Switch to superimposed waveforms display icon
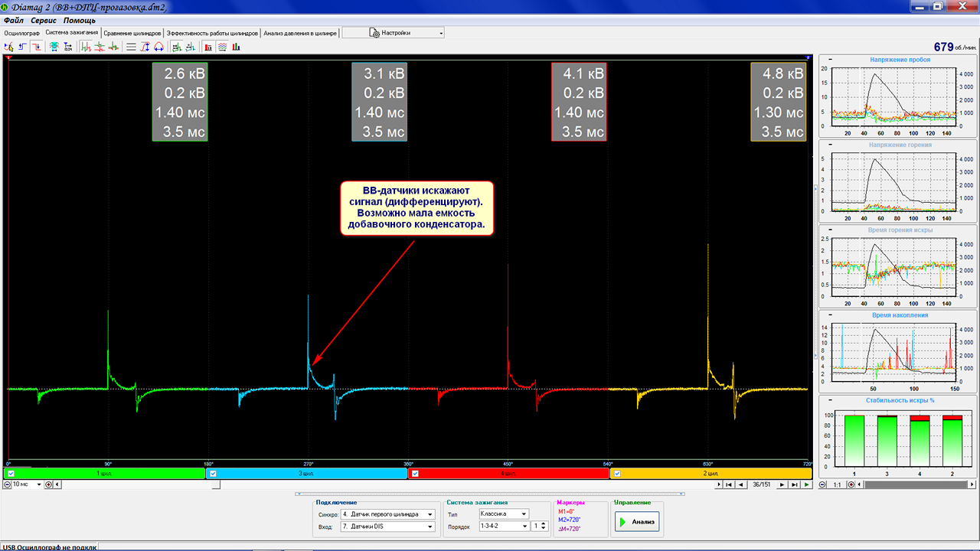Viewport: 980px width, 551px height. pos(113,47)
